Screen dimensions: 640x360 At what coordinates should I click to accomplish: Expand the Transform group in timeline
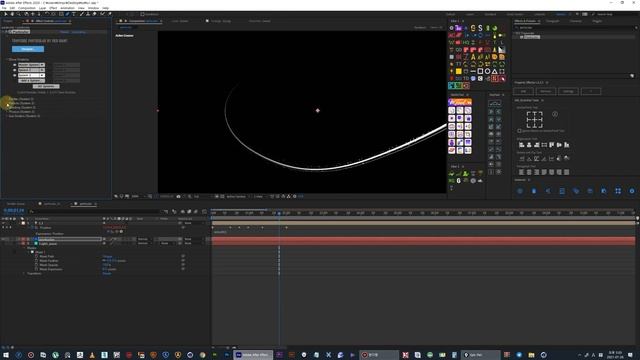(24, 273)
